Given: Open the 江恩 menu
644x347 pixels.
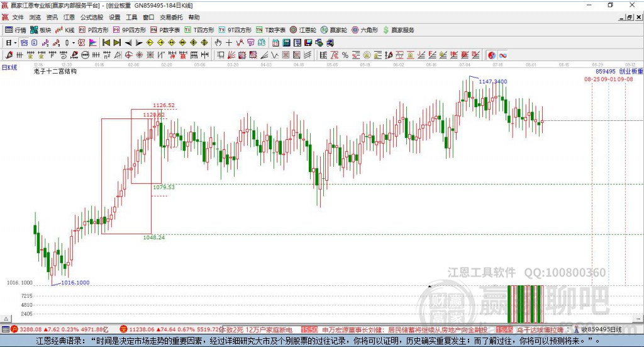Looking at the screenshot, I should tap(69, 18).
